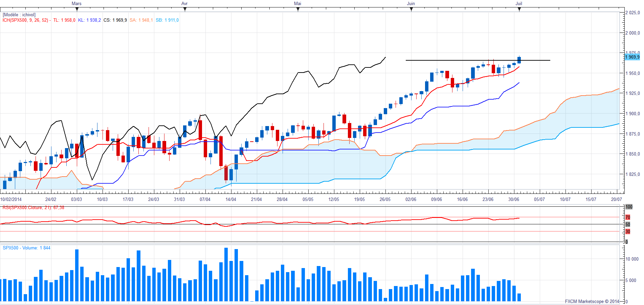Click the Avr month marker triangle
The height and width of the screenshot is (305, 644).
tap(185, 9)
